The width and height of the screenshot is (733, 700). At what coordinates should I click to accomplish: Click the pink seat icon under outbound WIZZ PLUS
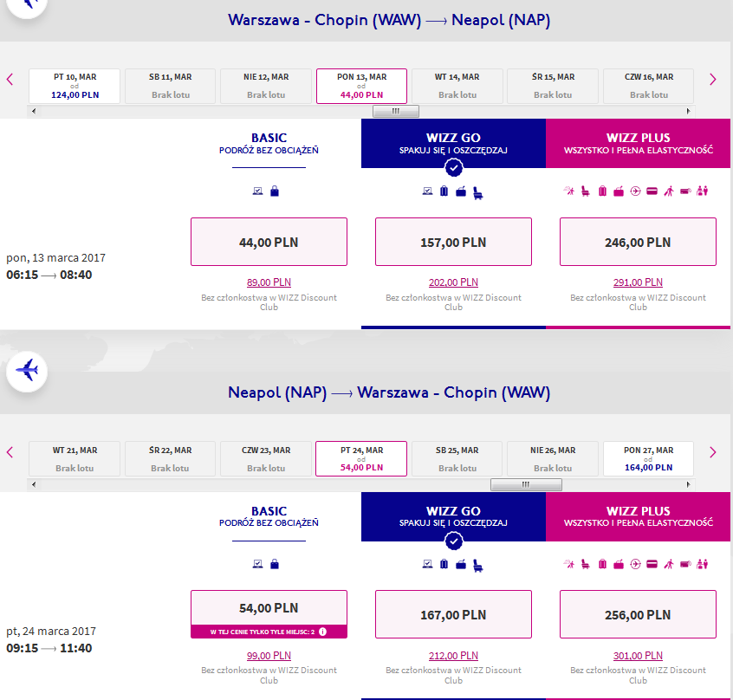click(586, 191)
